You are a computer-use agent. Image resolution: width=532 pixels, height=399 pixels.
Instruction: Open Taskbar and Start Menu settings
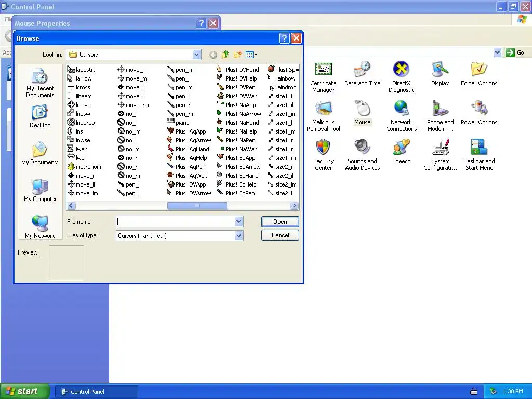pyautogui.click(x=479, y=155)
